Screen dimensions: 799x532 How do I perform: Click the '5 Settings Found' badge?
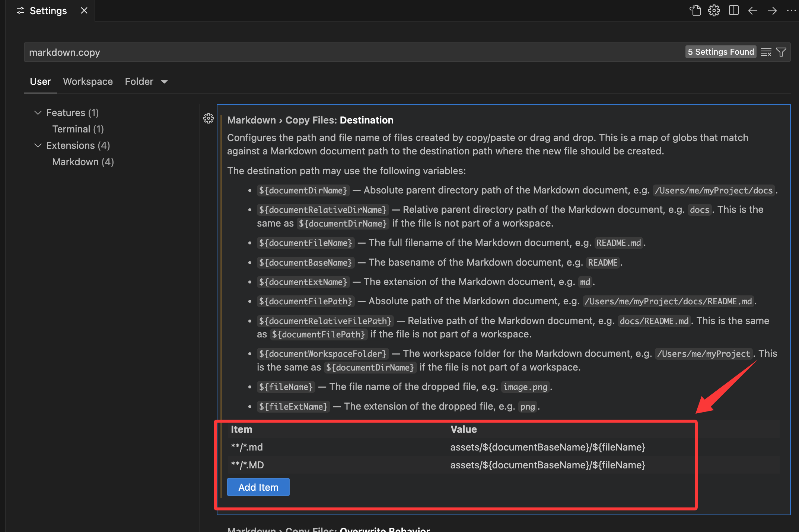click(x=721, y=52)
